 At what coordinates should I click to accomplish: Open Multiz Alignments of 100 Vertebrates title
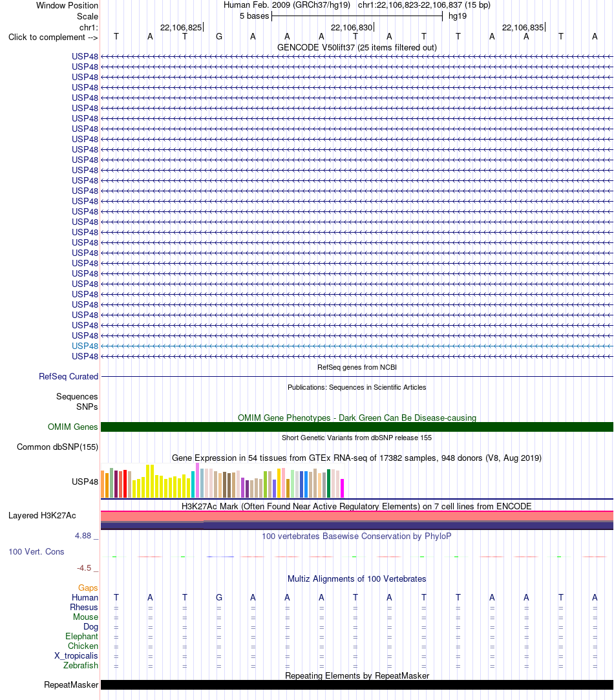(x=357, y=579)
